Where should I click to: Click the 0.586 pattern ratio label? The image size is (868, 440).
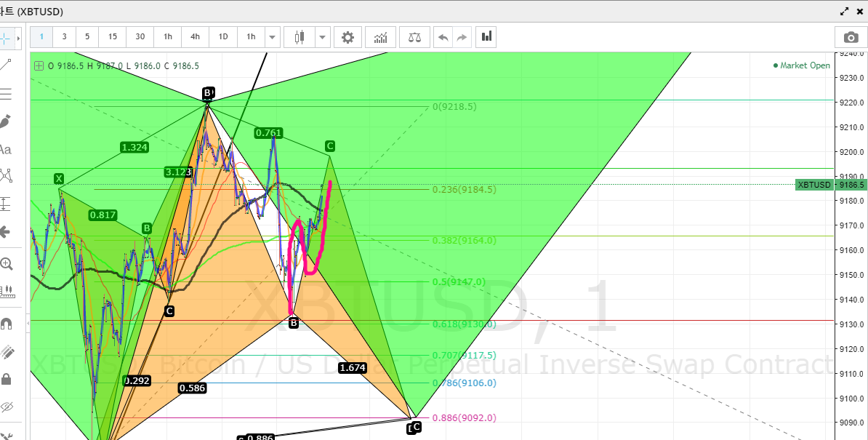192,388
